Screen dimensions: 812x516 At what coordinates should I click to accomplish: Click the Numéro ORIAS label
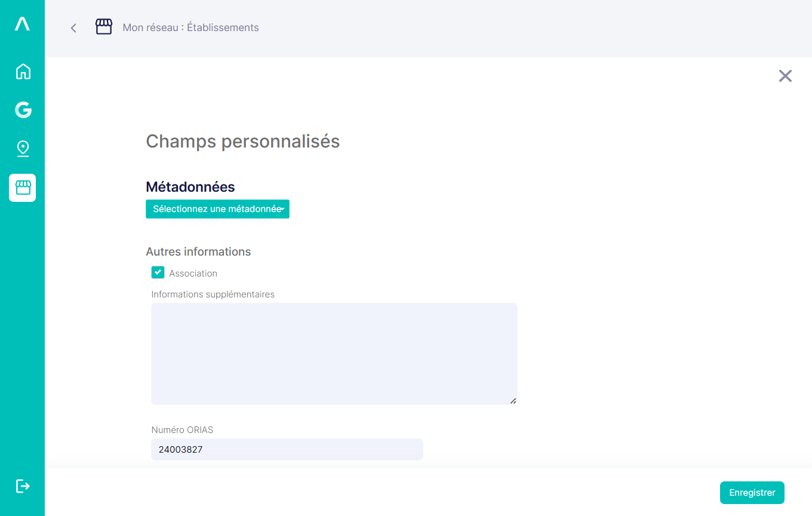(182, 430)
